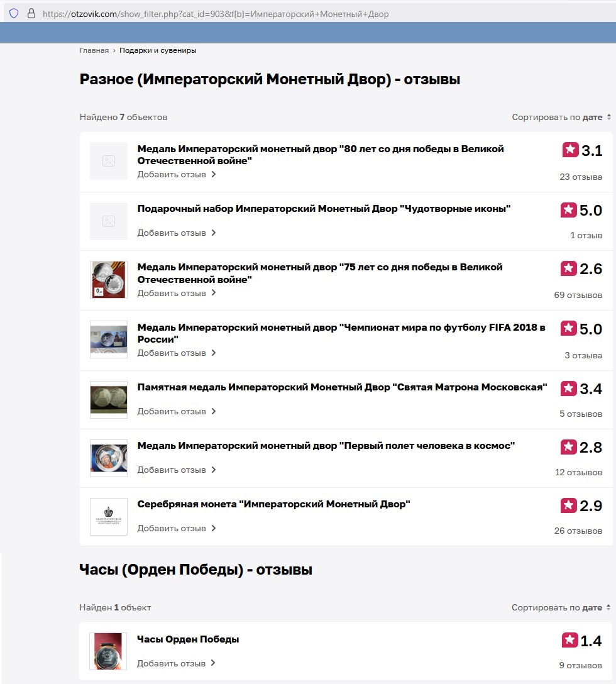Click the otzovik.com URL address field
Image resolution: width=616 pixels, height=684 pixels.
tap(216, 14)
